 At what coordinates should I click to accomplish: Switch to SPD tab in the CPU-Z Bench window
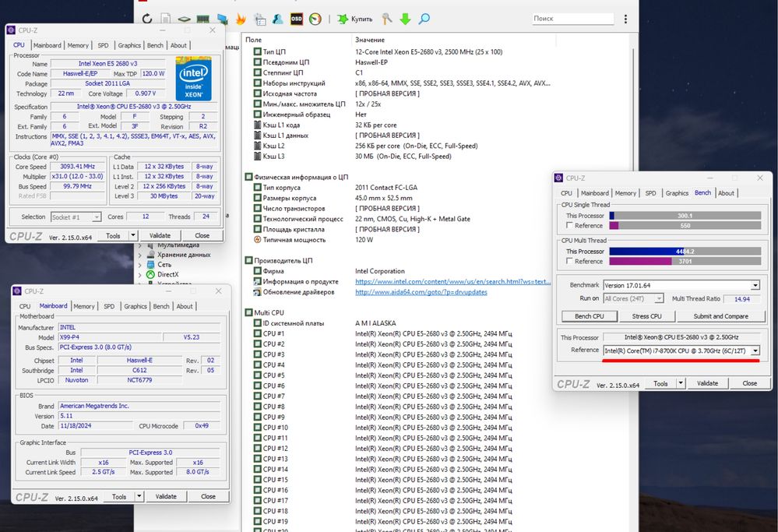(x=650, y=193)
